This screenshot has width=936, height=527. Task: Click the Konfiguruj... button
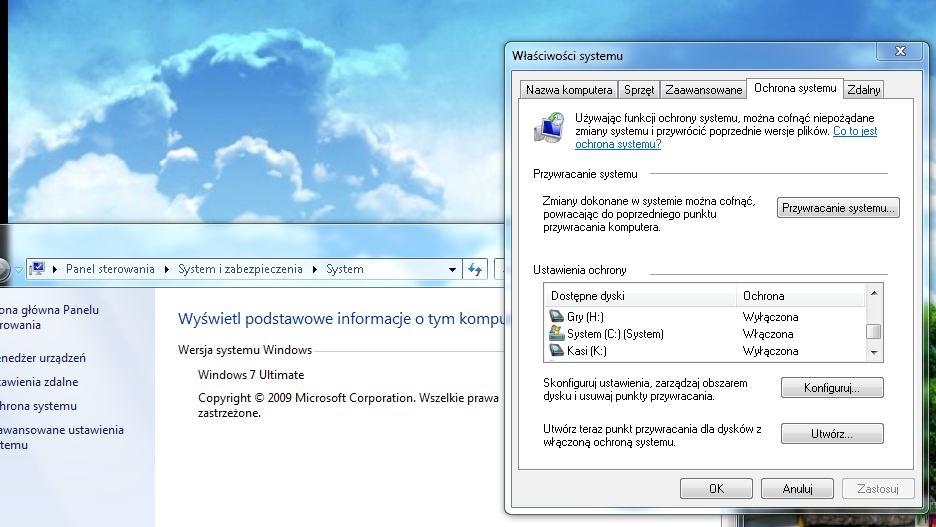tap(832, 388)
